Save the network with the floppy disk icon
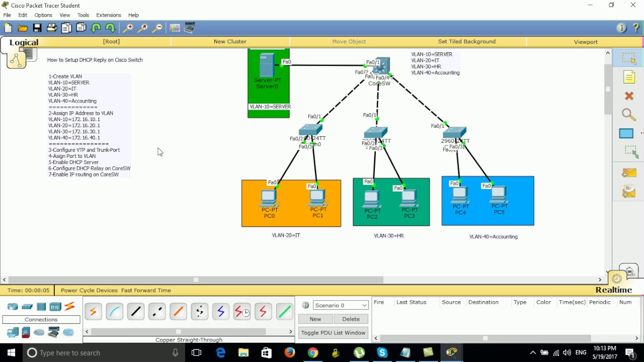 [x=37, y=28]
